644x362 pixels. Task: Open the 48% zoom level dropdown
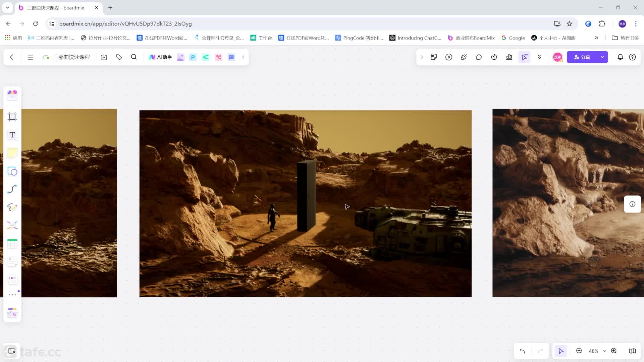(597, 351)
